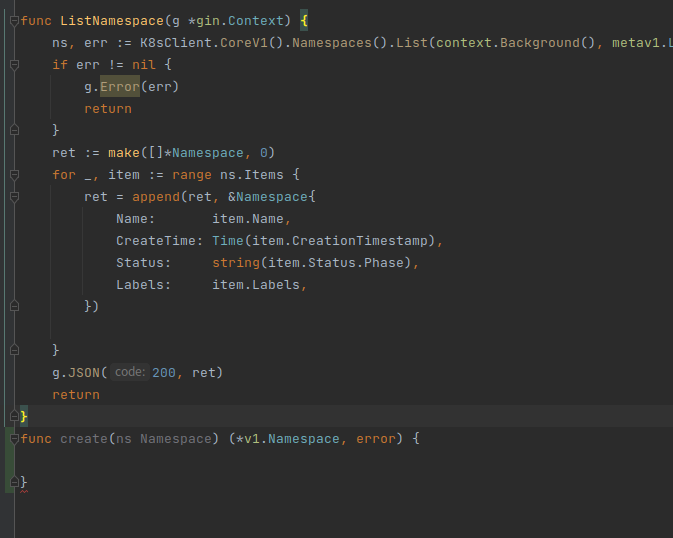The height and width of the screenshot is (538, 673).
Task: Click &Namespace struct literal in the append call
Action: [x=268, y=197]
